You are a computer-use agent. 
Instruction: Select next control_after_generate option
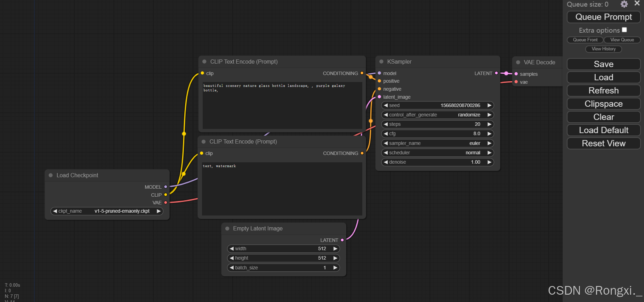pos(489,115)
